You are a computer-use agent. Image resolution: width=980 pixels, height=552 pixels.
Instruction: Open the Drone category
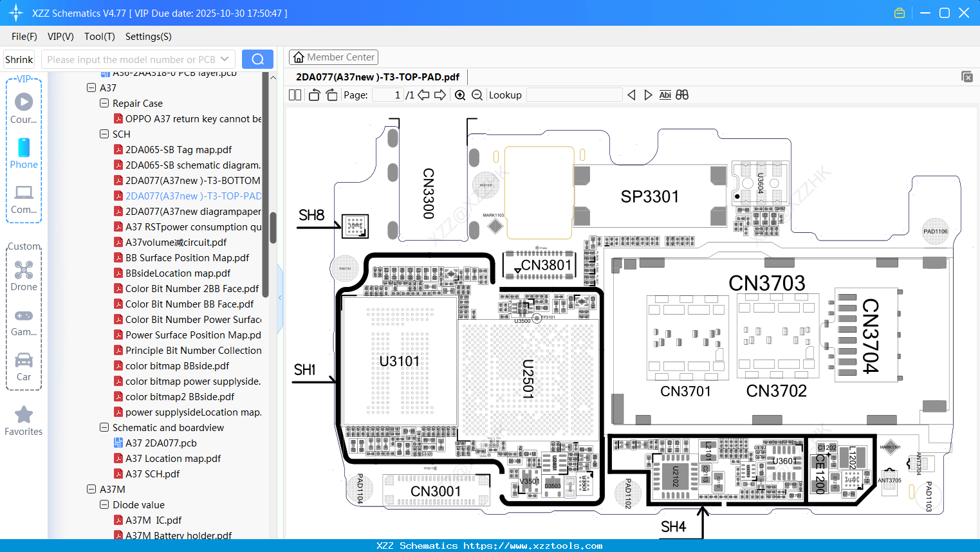coord(24,276)
